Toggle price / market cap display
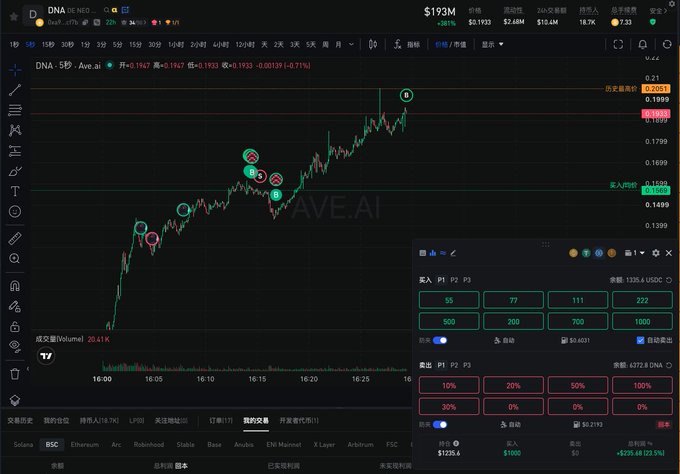 coord(451,44)
